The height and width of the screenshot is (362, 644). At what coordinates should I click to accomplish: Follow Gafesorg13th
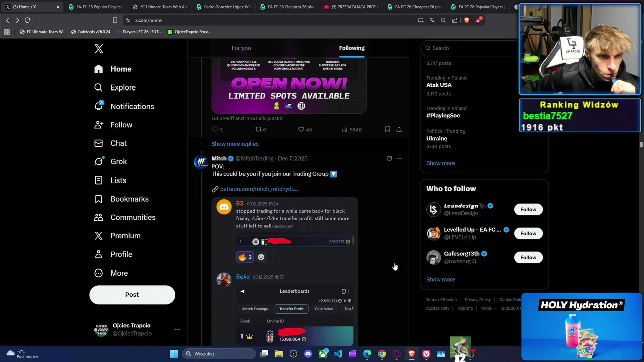click(x=528, y=258)
